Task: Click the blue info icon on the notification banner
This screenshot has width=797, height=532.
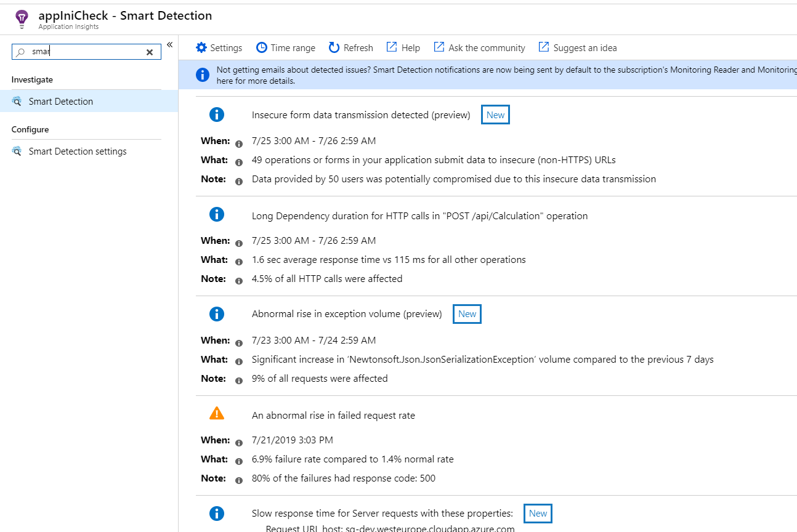Action: [203, 75]
